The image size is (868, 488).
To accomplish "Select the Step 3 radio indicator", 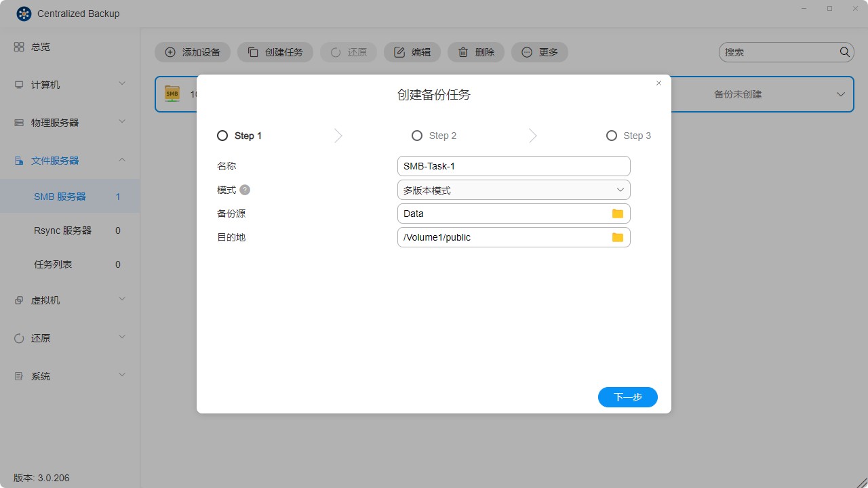I will click(x=611, y=136).
